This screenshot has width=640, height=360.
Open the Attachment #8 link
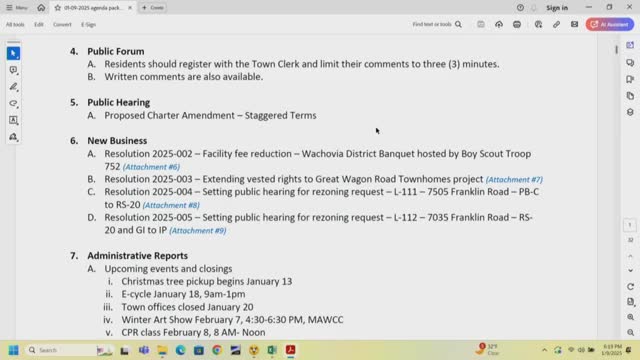coord(171,205)
